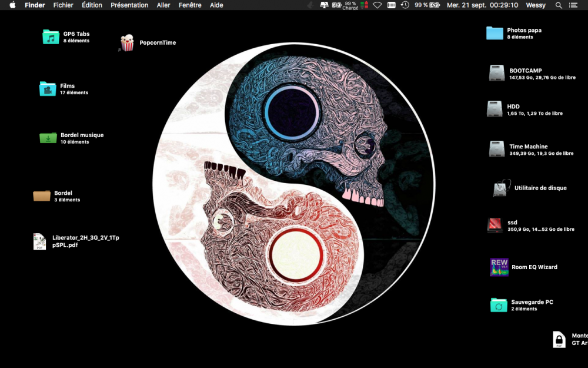Select the brown Bordel folder icon
The image size is (588, 368).
[x=42, y=195]
